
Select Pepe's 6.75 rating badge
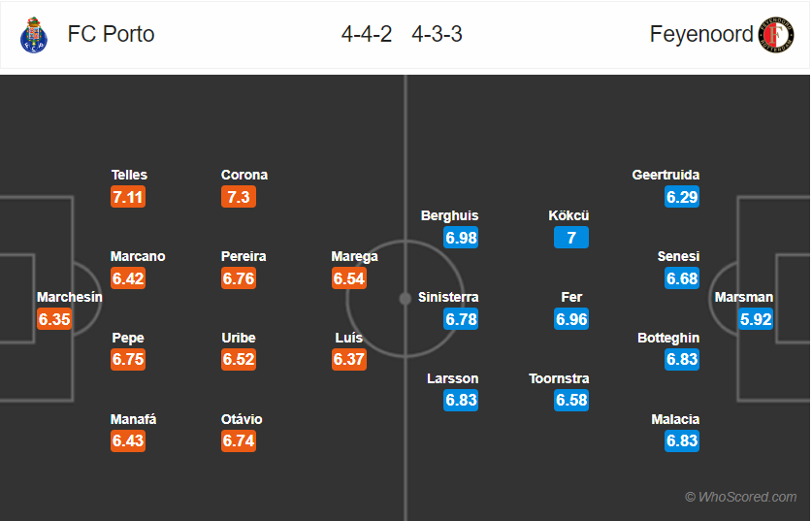(x=128, y=359)
